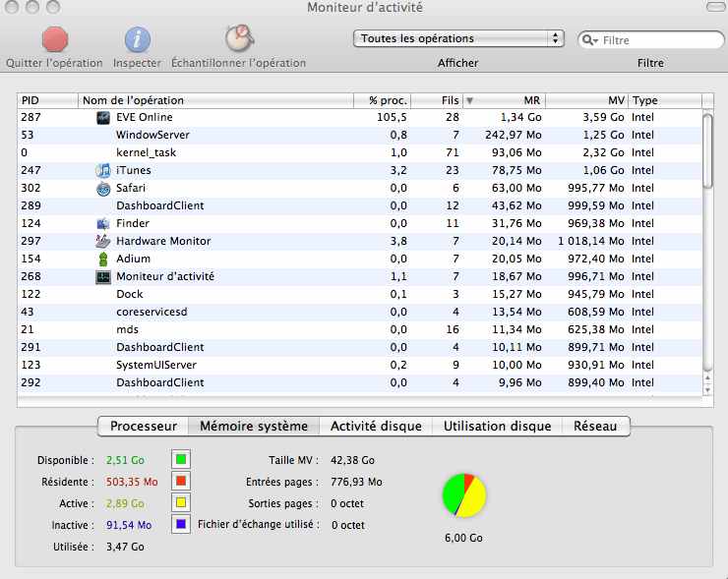Select the Dock process row
The width and height of the screenshot is (728, 579).
coord(360,294)
